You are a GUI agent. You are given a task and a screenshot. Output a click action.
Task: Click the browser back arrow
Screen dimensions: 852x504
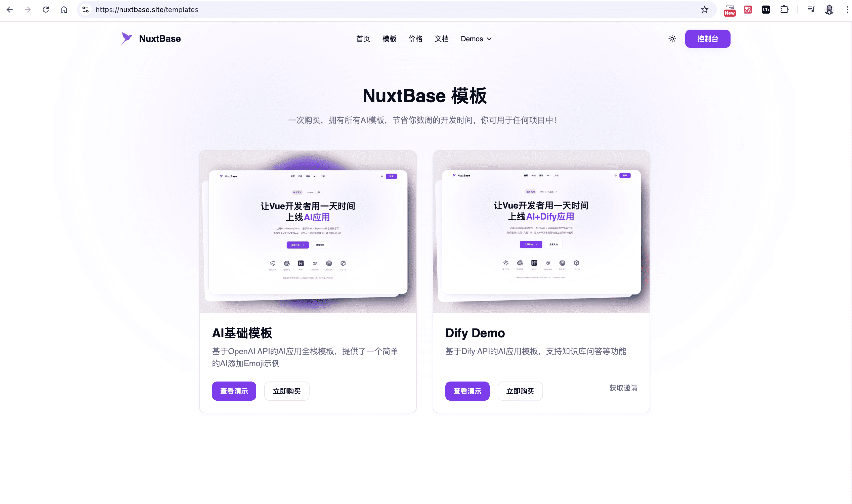click(x=10, y=10)
